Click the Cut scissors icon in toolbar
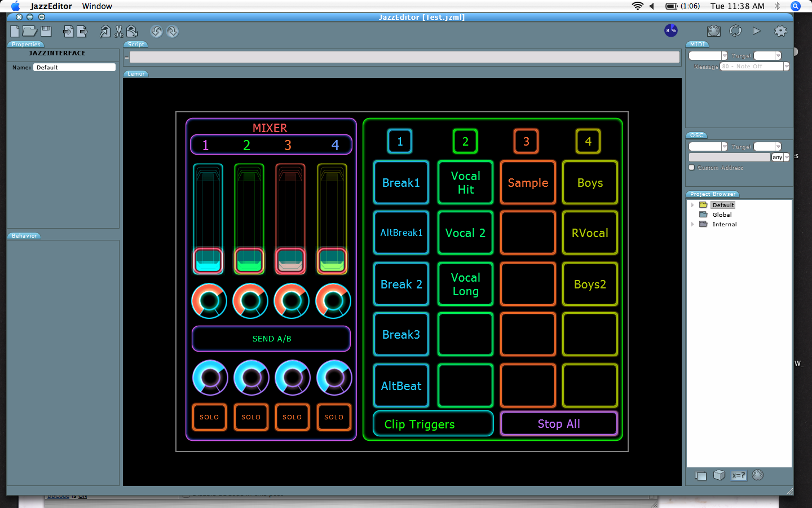 (x=119, y=32)
